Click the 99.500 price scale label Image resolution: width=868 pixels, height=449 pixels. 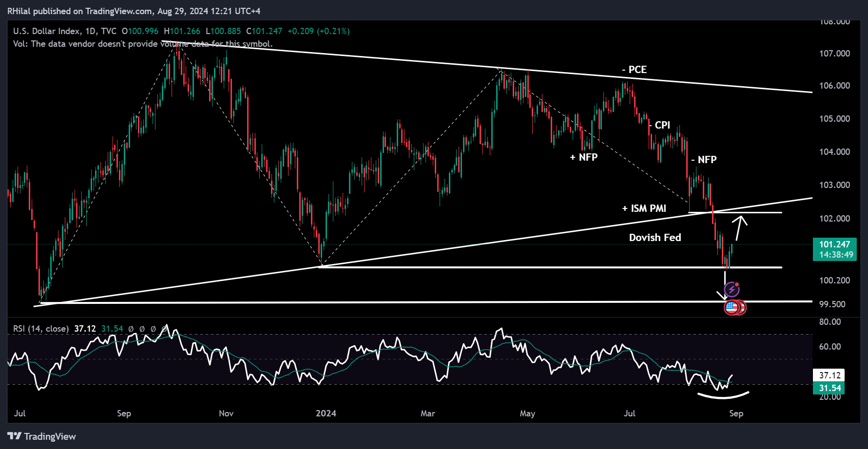click(x=832, y=304)
